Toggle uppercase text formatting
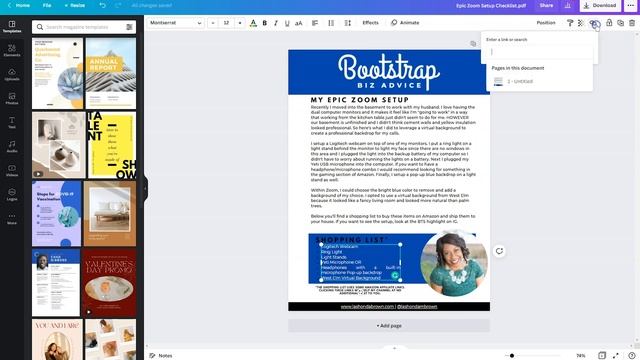 (x=299, y=23)
